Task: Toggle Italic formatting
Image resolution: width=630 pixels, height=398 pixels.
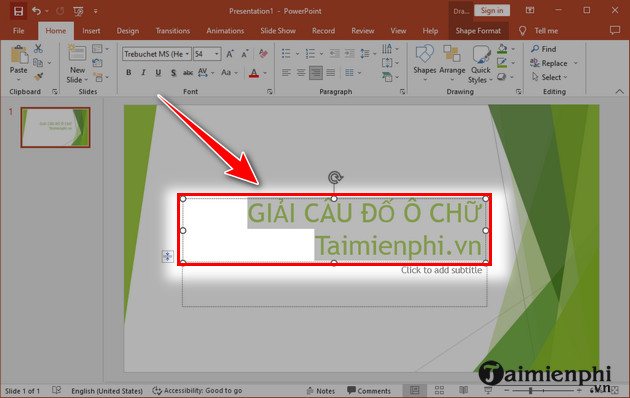Action: click(x=143, y=73)
